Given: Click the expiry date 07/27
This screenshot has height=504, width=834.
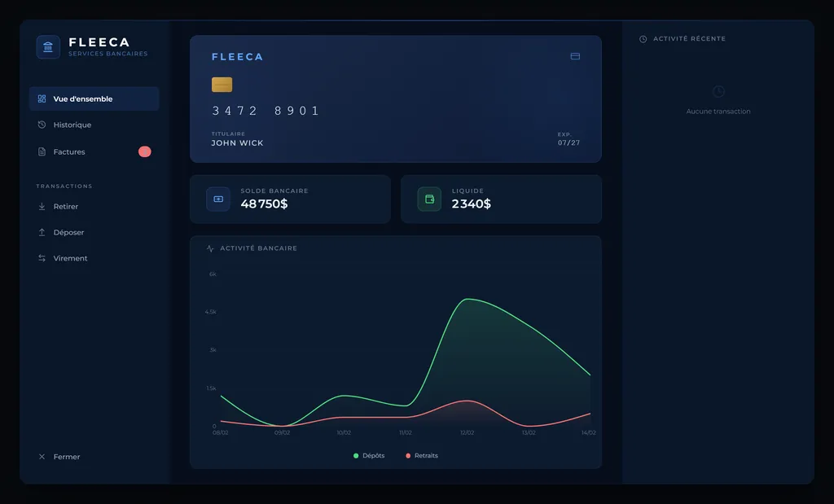Looking at the screenshot, I should click(568, 142).
